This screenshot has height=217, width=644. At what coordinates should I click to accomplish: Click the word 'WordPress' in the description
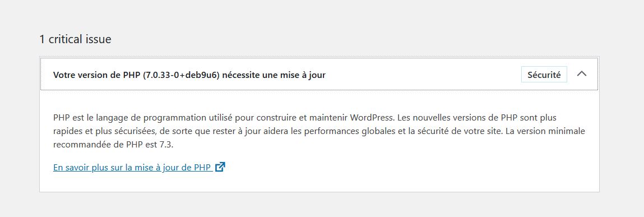coord(372,118)
